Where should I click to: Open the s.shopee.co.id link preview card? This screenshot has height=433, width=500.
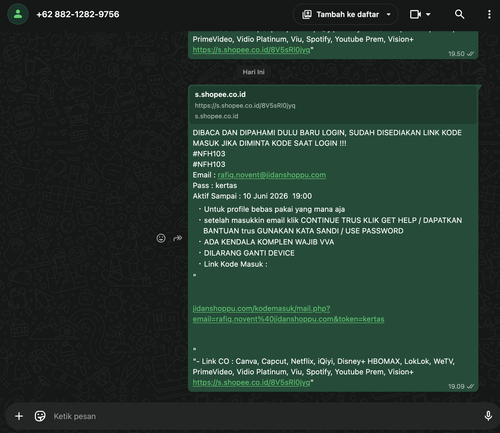click(x=332, y=105)
